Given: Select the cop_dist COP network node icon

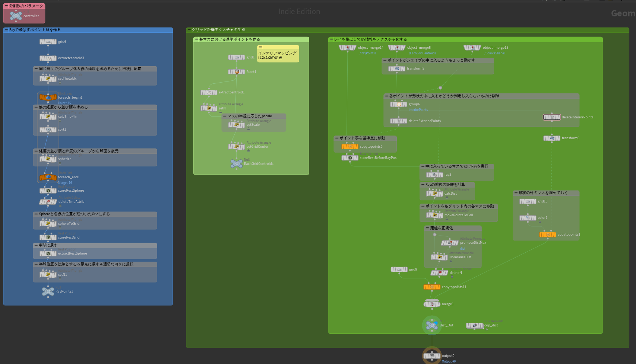Looking at the screenshot, I should coord(475,325).
